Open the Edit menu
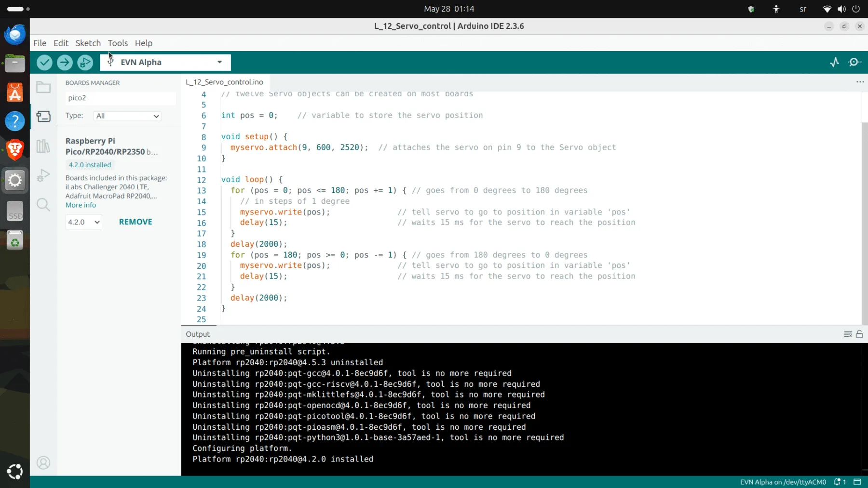The image size is (868, 488). 61,43
